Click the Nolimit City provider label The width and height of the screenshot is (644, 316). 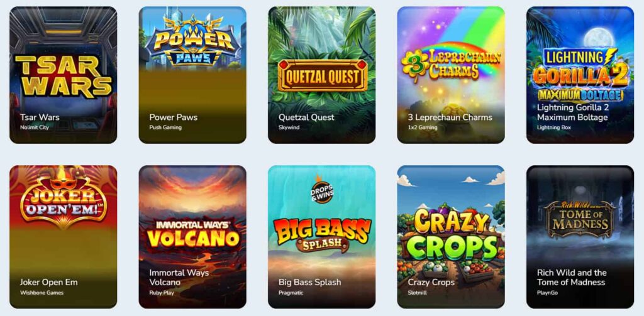[x=35, y=128]
